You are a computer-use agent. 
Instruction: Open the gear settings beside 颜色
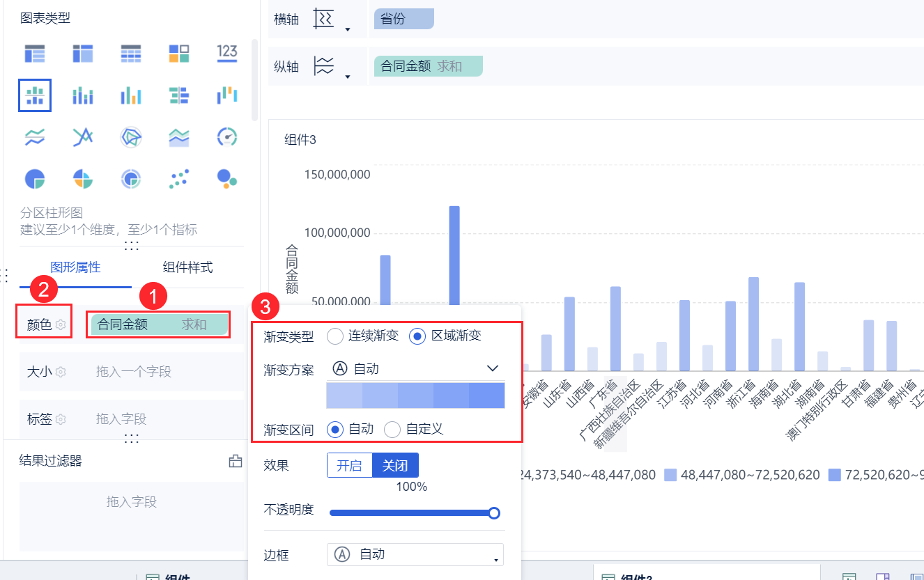click(61, 324)
